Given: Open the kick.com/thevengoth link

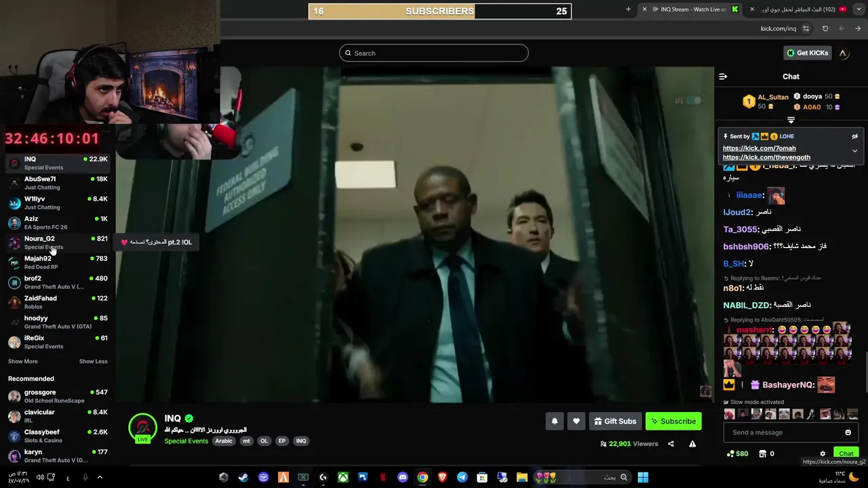Looking at the screenshot, I should [766, 157].
